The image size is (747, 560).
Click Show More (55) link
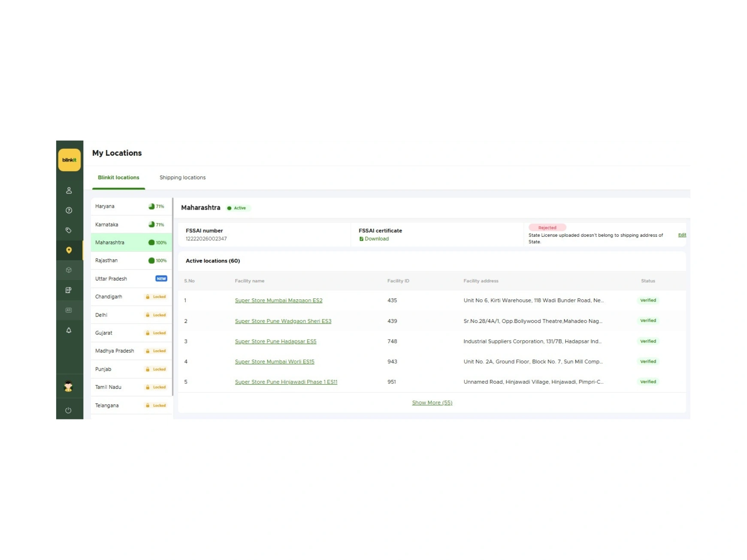[x=432, y=403]
